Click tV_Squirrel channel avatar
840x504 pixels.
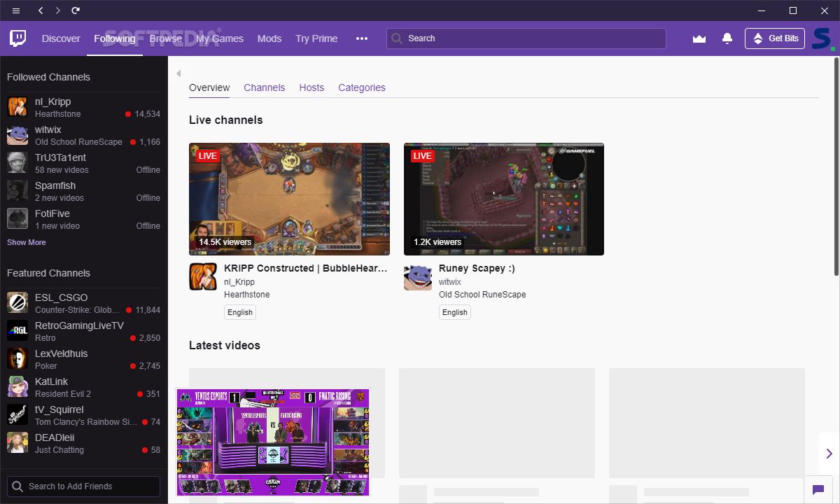coord(17,415)
